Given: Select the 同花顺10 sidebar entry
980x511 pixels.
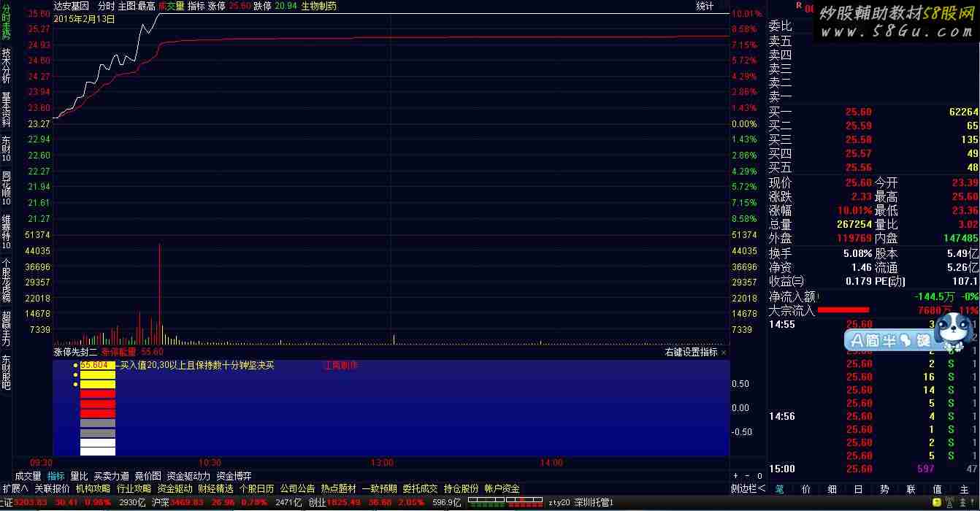Looking at the screenshot, I should coord(6,188).
